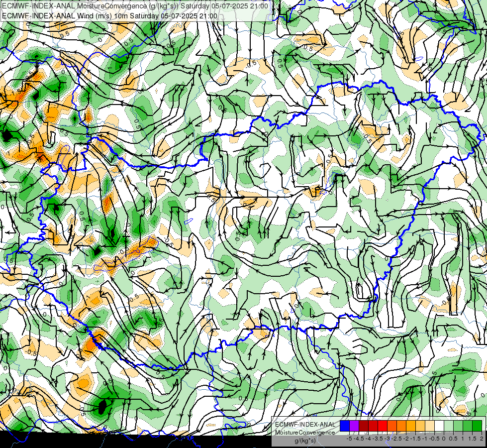Click the orange swatch between -2.5 and -2
The height and width of the screenshot is (448, 487).
tap(401, 426)
